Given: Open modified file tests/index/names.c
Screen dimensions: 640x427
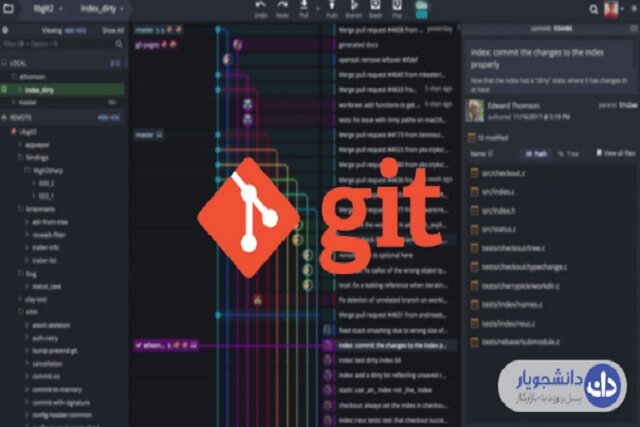Looking at the screenshot, I should point(512,305).
